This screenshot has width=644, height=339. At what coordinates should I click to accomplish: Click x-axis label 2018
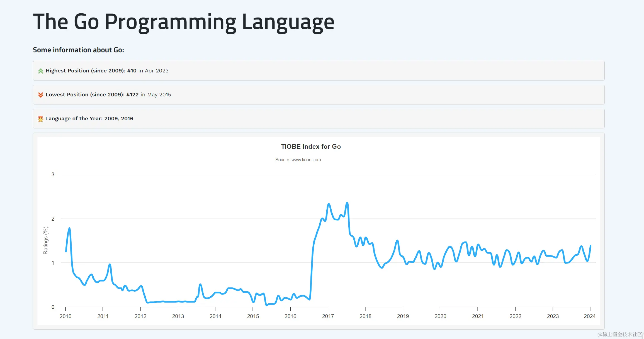tap(365, 316)
